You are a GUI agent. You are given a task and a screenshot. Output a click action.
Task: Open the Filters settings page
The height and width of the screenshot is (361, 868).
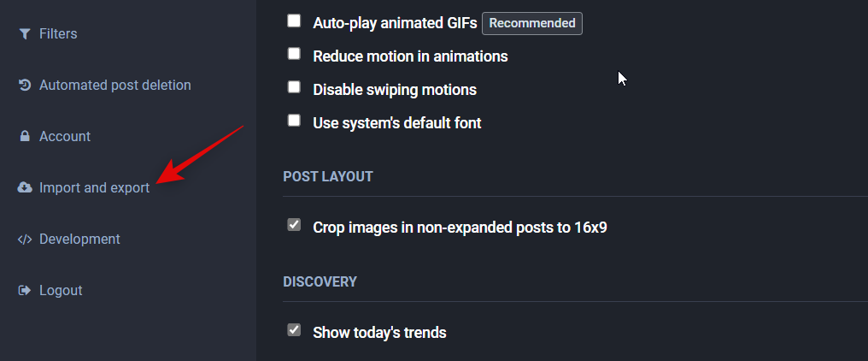coord(58,34)
